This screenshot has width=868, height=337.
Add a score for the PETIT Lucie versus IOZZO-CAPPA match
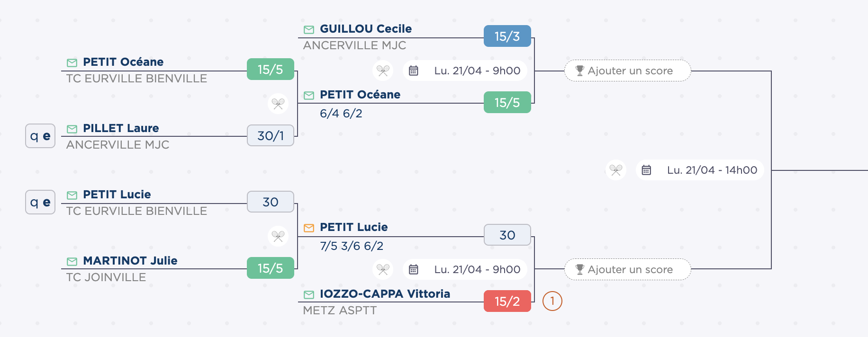coord(627,269)
